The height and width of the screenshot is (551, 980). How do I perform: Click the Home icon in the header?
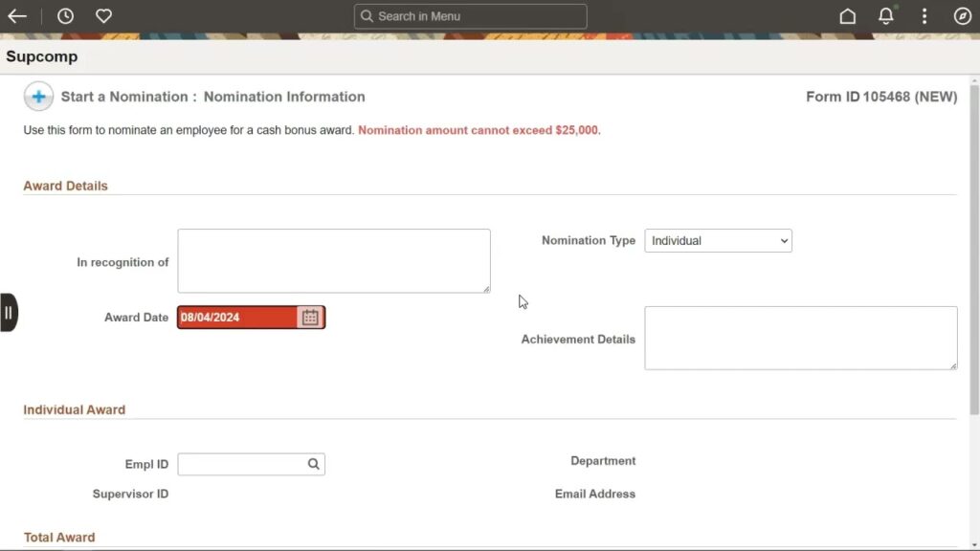(x=847, y=15)
